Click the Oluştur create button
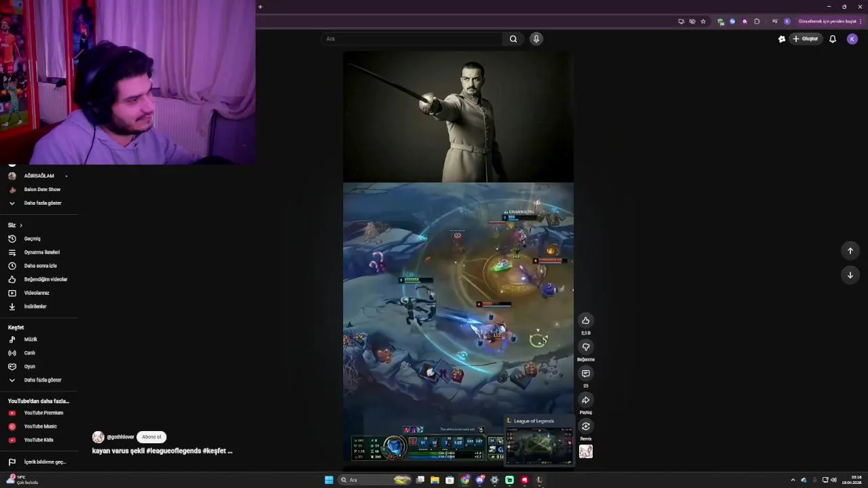 click(805, 39)
